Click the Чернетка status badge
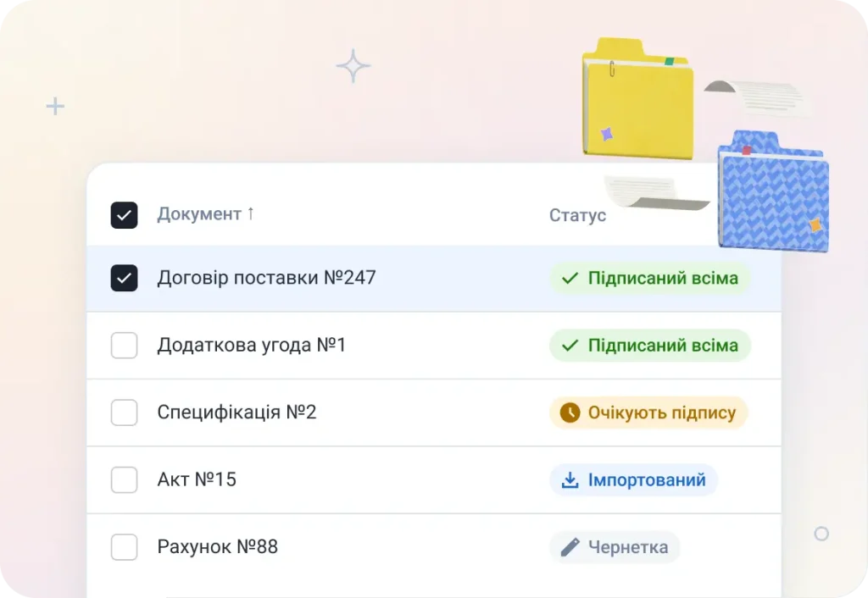868x598 pixels. point(615,547)
